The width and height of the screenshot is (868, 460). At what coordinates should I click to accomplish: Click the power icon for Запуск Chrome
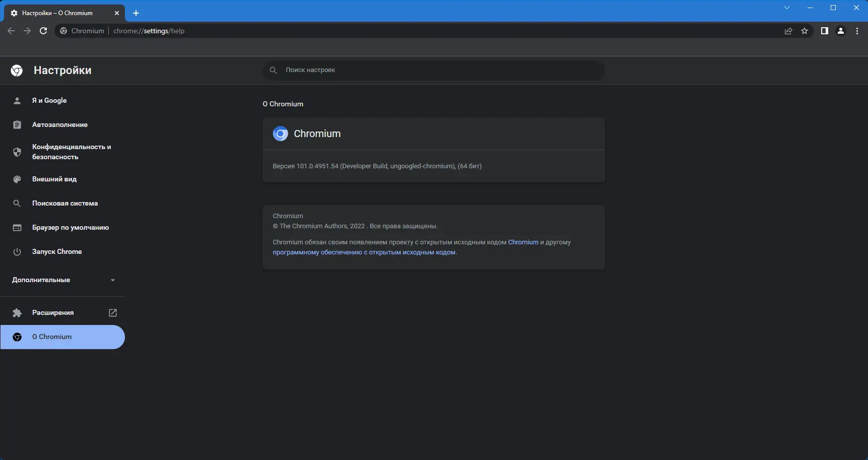coord(17,252)
